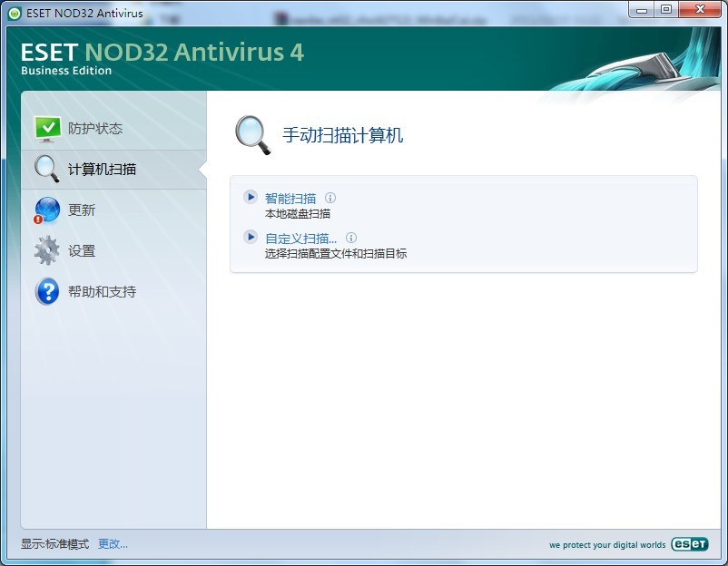Image resolution: width=728 pixels, height=566 pixels.
Task: Select the 计算机扫描 menu item
Action: 102,170
